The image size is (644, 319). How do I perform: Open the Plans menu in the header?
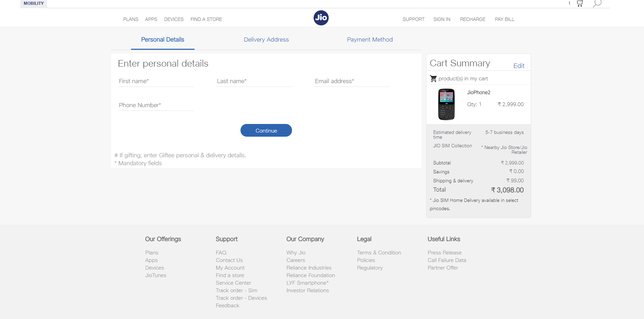[131, 19]
